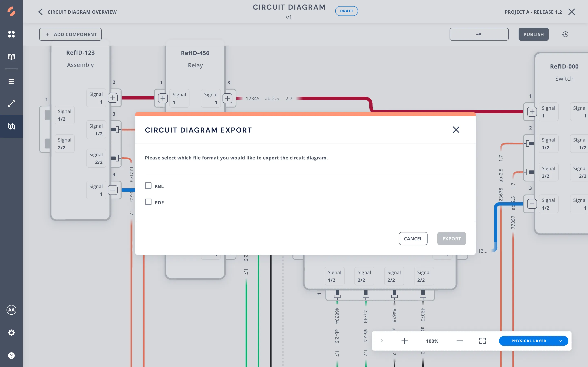The image size is (588, 367).
Task: Open the version history clock icon
Action: (x=565, y=34)
